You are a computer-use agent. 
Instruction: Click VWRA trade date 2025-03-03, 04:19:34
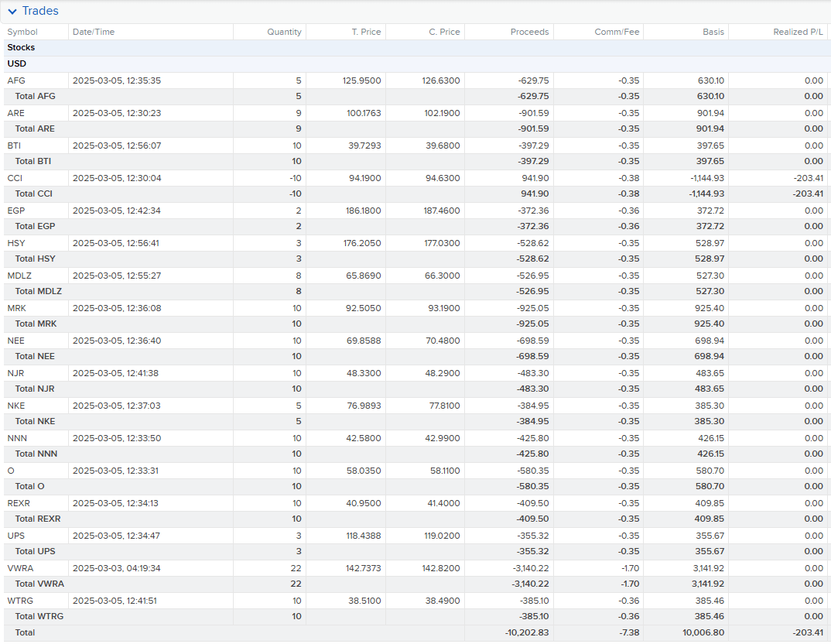click(117, 568)
